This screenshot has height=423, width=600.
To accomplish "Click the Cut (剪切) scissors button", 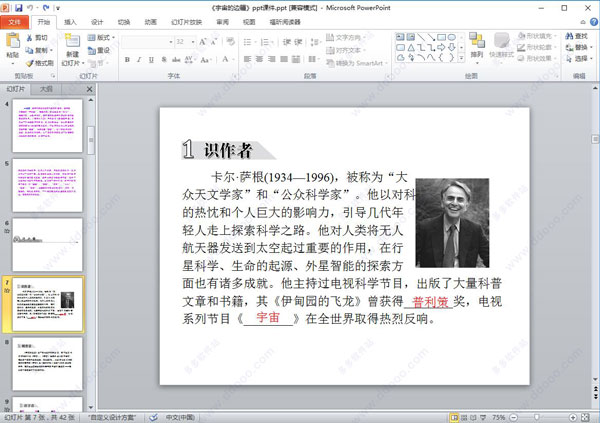I will click(x=37, y=38).
